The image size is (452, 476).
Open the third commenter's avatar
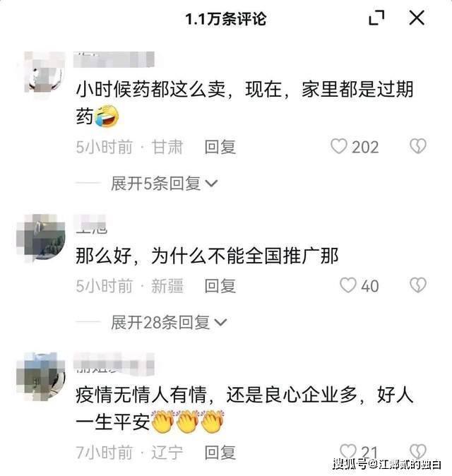click(x=41, y=376)
